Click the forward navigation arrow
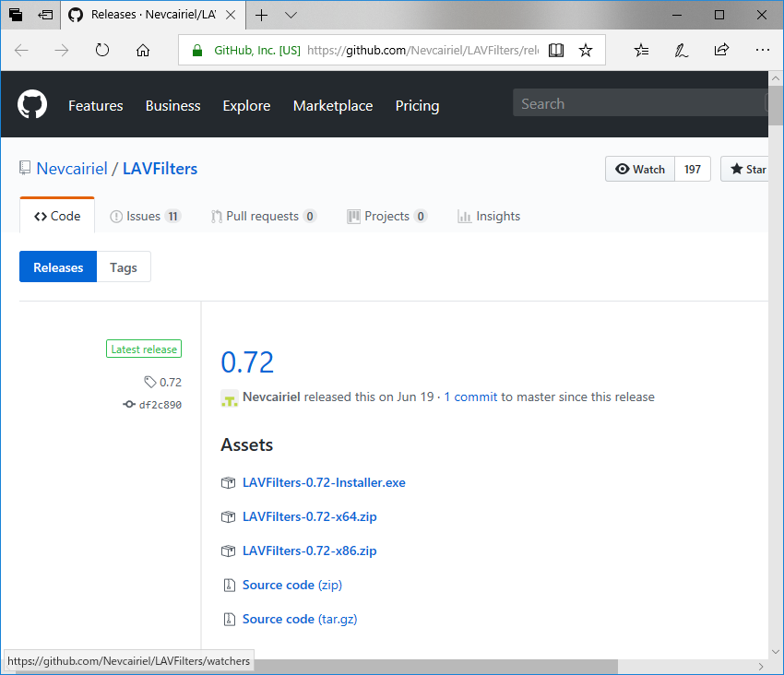 click(x=62, y=50)
